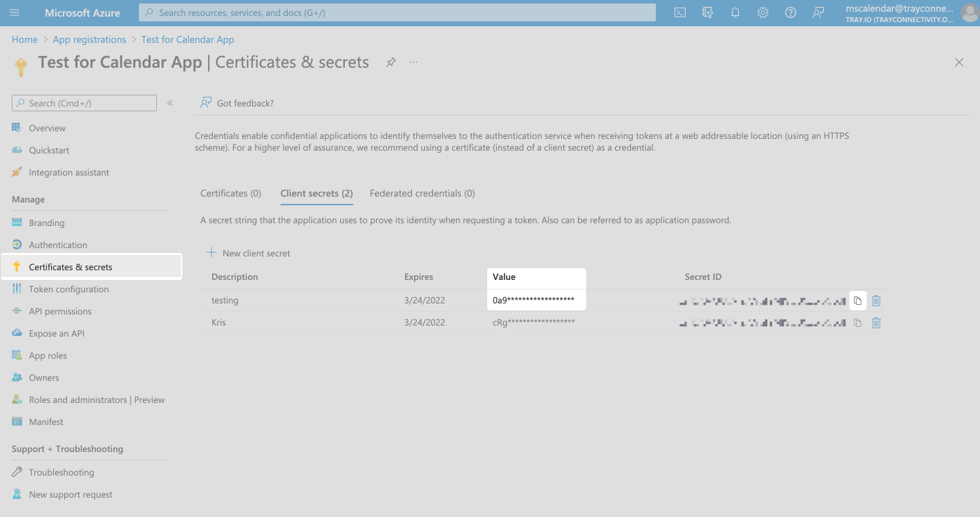Open Token configuration in sidebar
Viewport: 980px width, 517px height.
coord(68,289)
